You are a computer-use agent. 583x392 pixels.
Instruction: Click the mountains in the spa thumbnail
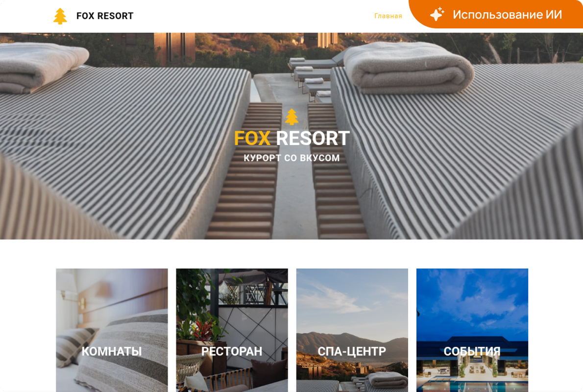tap(352, 344)
